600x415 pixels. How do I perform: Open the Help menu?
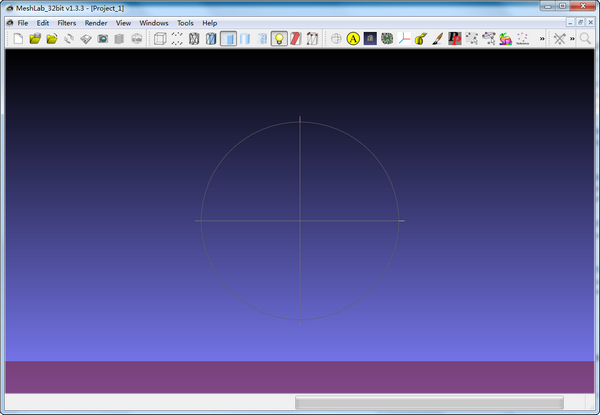click(x=209, y=22)
